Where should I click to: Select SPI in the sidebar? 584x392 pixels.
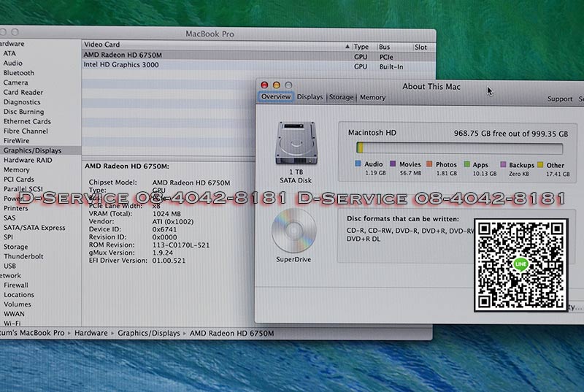point(8,237)
